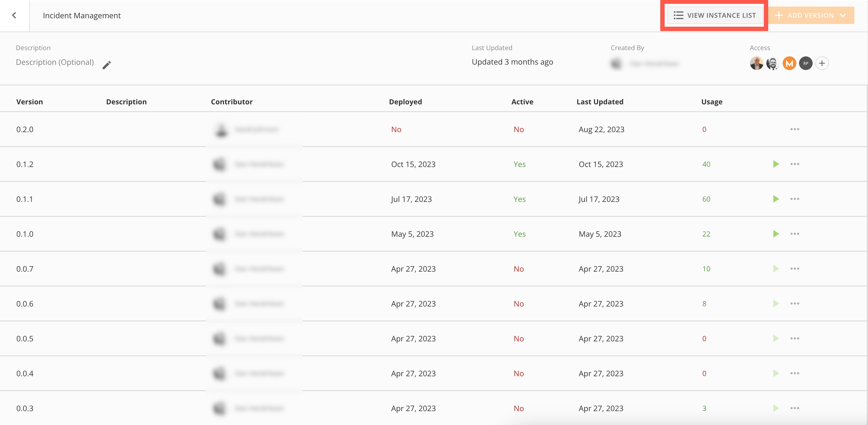Click the back arrow next to Incident Management
Viewport: 868px width, 425px height.
pyautogui.click(x=14, y=15)
